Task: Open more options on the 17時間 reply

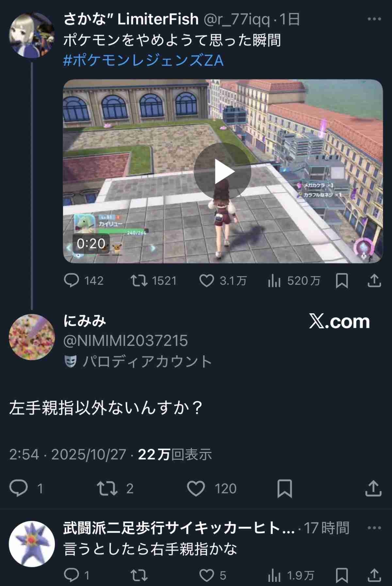Action: point(374,528)
